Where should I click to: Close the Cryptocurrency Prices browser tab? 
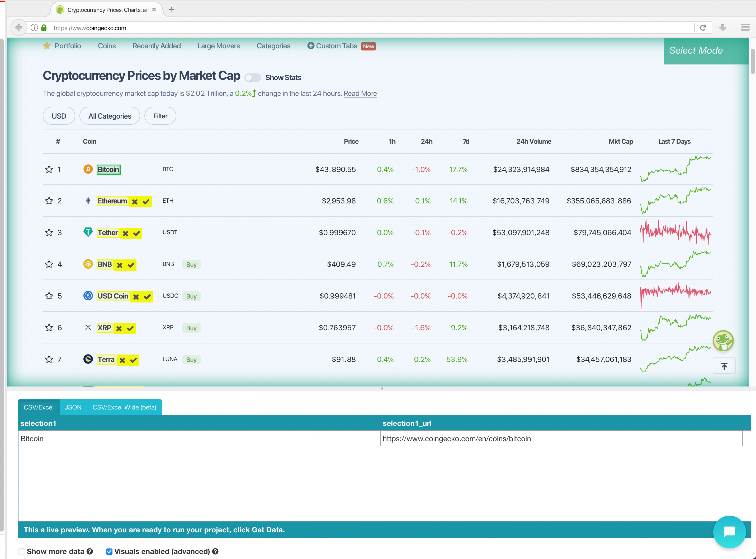154,10
